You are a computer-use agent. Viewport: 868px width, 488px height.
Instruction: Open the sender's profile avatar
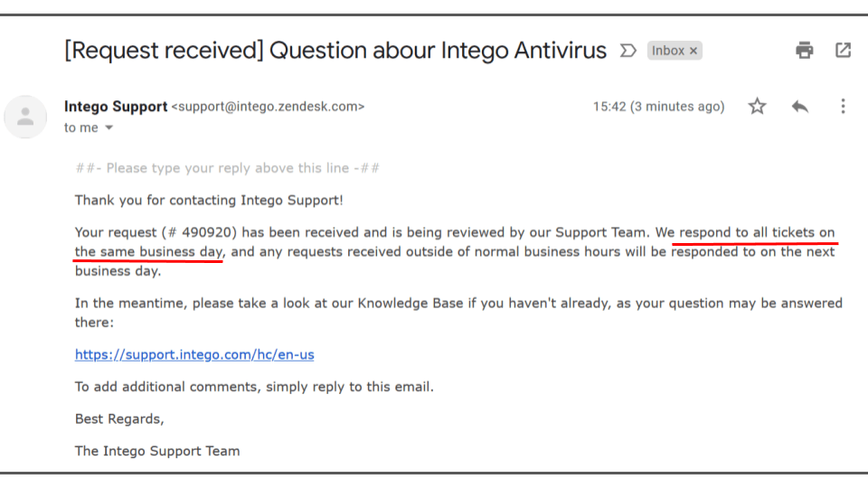[25, 117]
